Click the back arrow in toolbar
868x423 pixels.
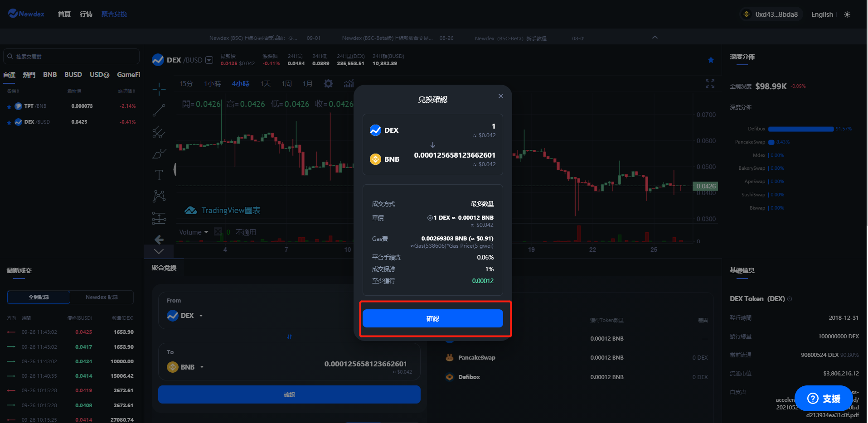pos(159,239)
